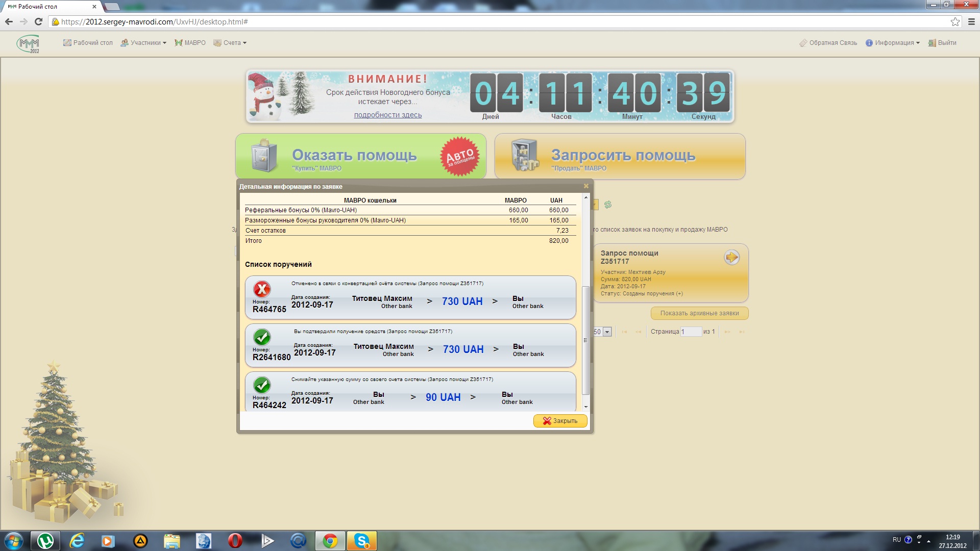Open Skype from the taskbar
Image resolution: width=980 pixels, height=551 pixels.
click(x=362, y=540)
